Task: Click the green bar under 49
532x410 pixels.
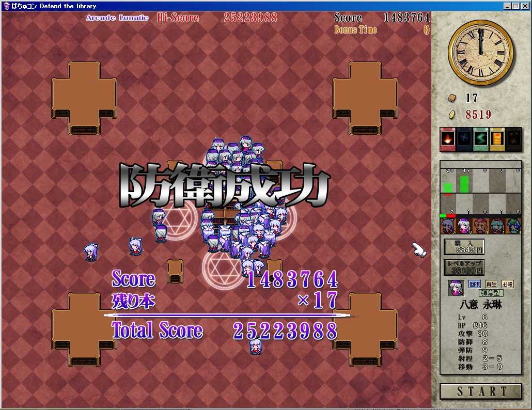Action: point(464,184)
